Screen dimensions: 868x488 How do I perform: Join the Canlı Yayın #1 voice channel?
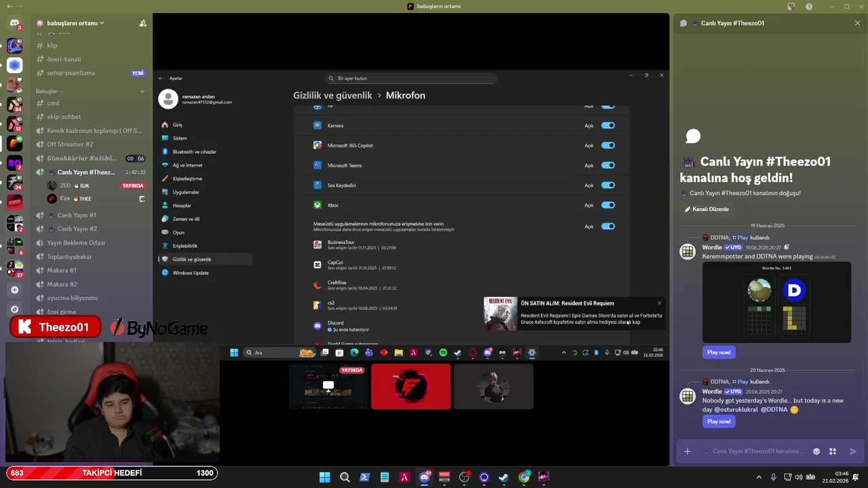(92, 215)
